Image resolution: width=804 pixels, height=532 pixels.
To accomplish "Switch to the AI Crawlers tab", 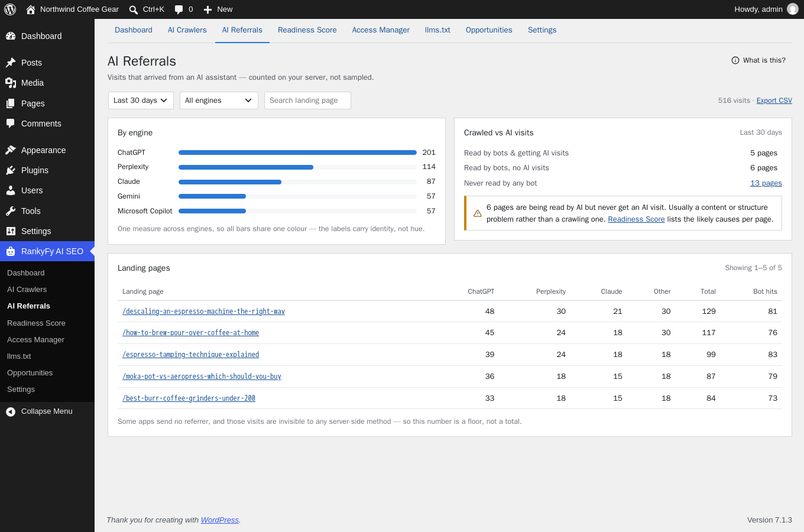I will (x=187, y=30).
